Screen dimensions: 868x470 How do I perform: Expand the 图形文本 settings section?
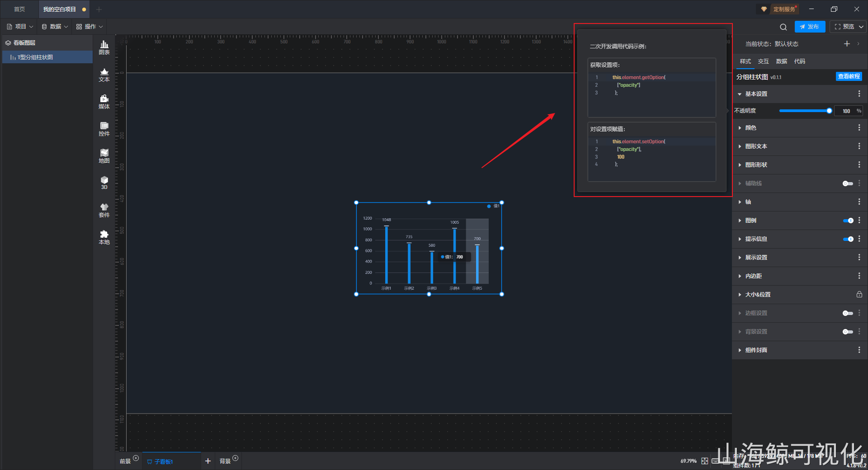tap(756, 146)
